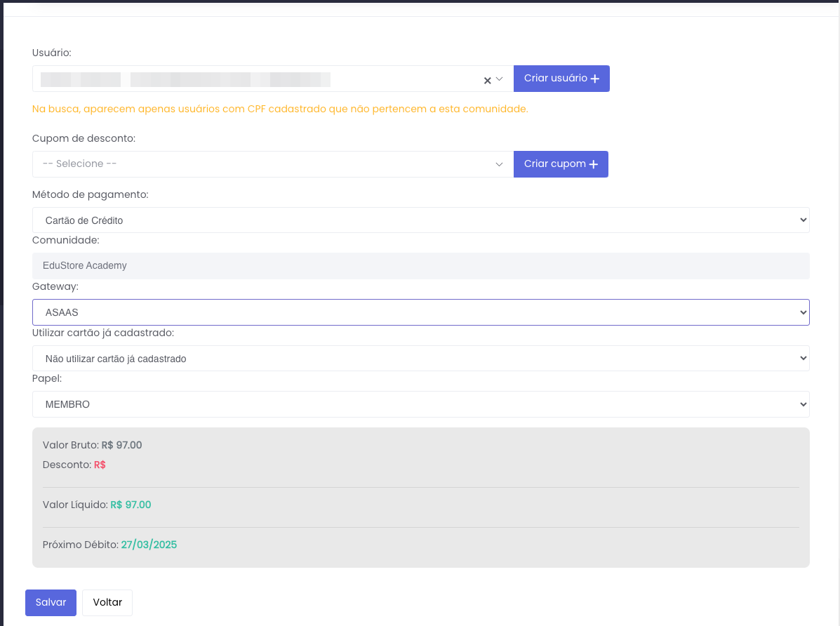Expand the Cupom de desconto chevron

500,164
